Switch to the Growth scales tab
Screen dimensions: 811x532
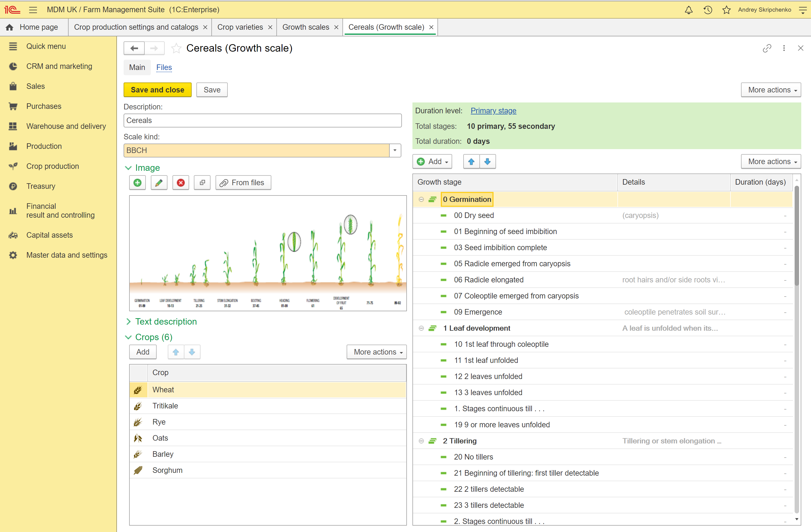[x=306, y=27]
